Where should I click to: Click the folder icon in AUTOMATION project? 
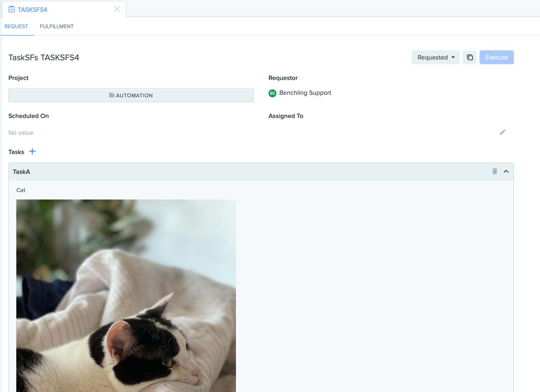pyautogui.click(x=112, y=95)
